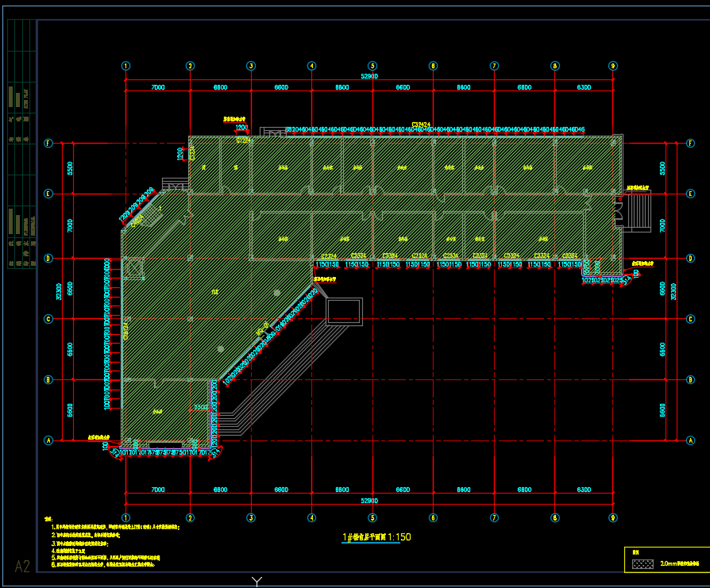Choose axis bubble A on the right side

[x=690, y=440]
